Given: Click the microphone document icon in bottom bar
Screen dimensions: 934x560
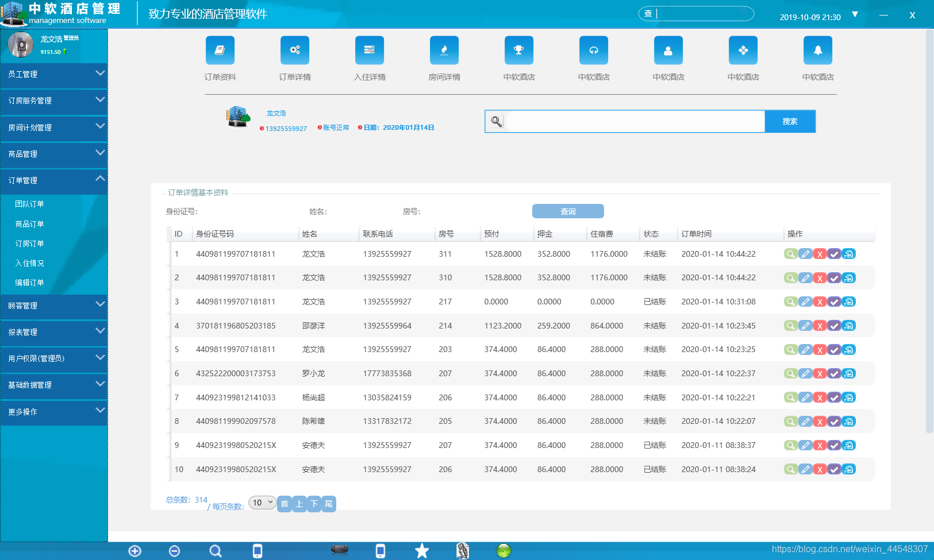Looking at the screenshot, I should 463,551.
